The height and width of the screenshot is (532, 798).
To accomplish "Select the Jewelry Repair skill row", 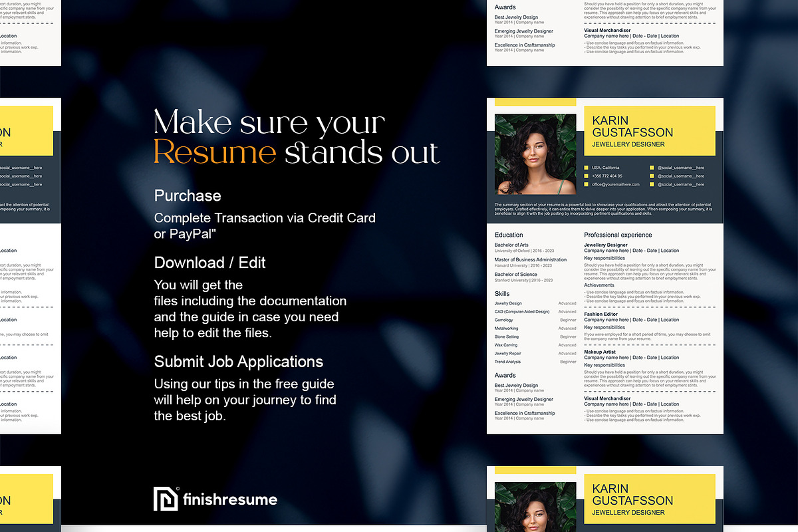I will (x=535, y=353).
